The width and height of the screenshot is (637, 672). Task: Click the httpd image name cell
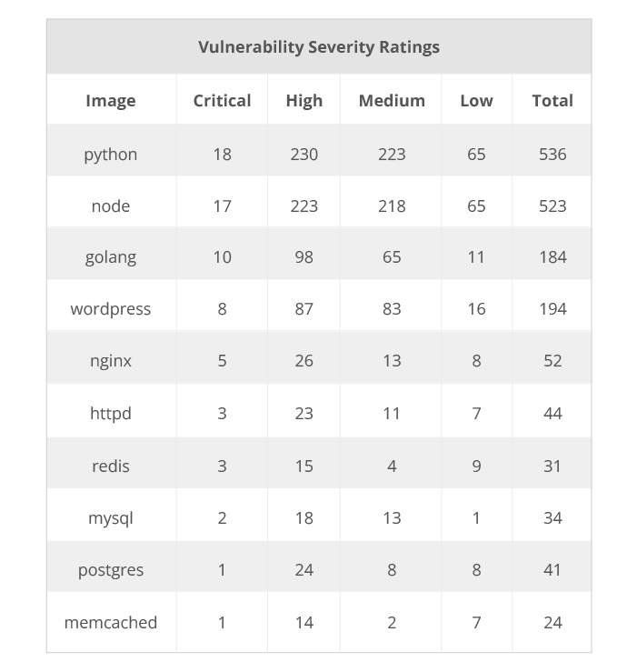click(x=111, y=413)
